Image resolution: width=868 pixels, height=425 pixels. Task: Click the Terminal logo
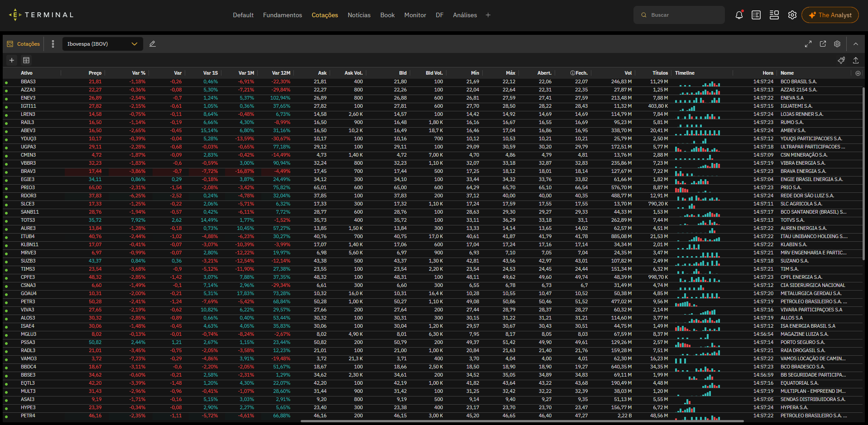coord(41,15)
